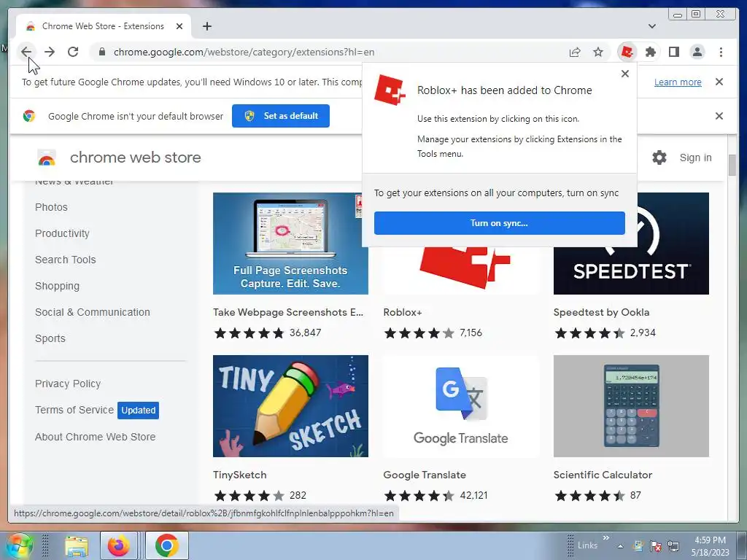Open the Learn more link

(678, 82)
